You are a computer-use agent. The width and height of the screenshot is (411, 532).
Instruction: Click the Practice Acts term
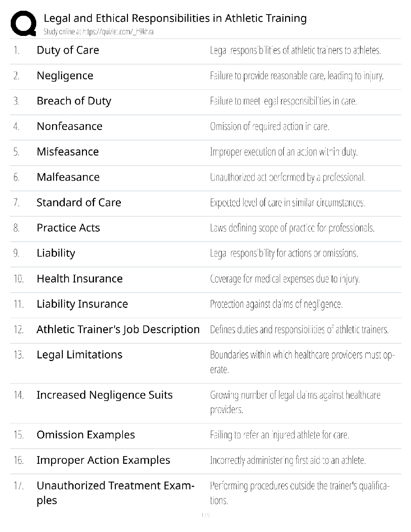(x=68, y=228)
